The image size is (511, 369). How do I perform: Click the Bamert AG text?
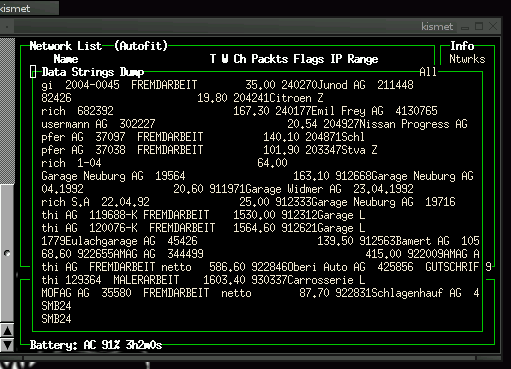[422, 241]
